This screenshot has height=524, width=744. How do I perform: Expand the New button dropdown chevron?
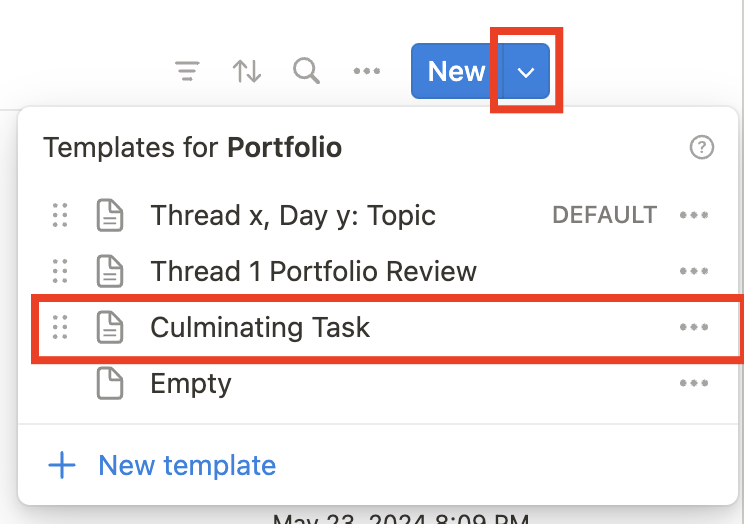[x=527, y=72]
